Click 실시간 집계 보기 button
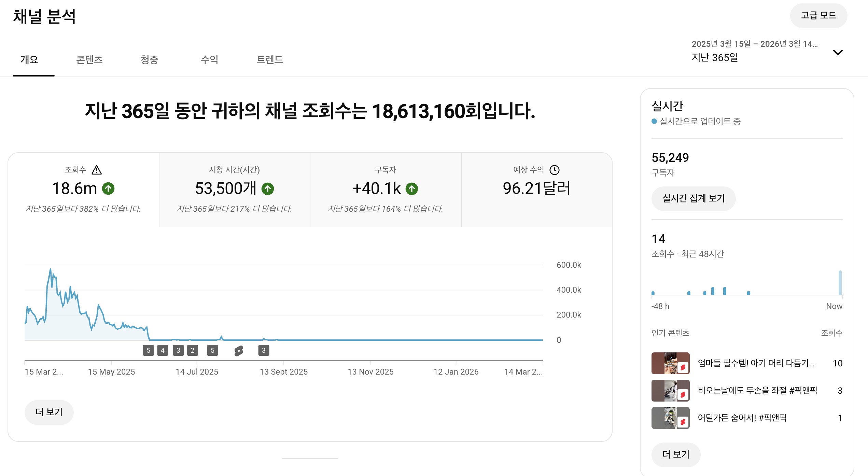The height and width of the screenshot is (476, 868). pos(693,198)
